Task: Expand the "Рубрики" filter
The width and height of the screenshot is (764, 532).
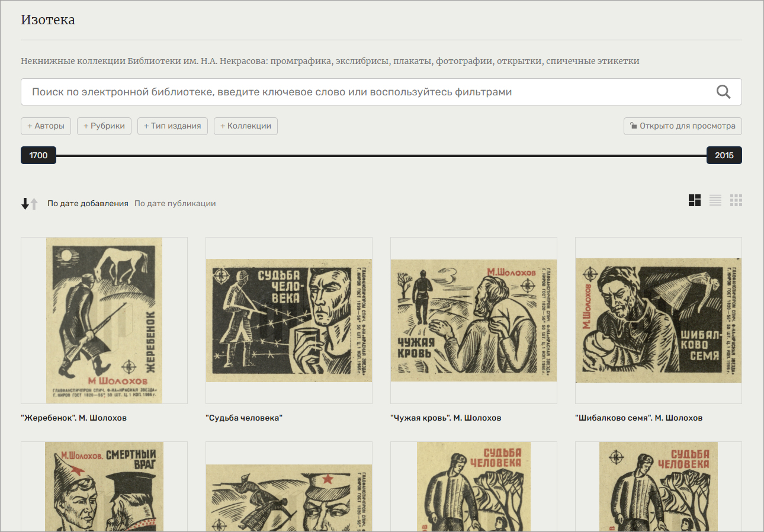Action: tap(104, 126)
